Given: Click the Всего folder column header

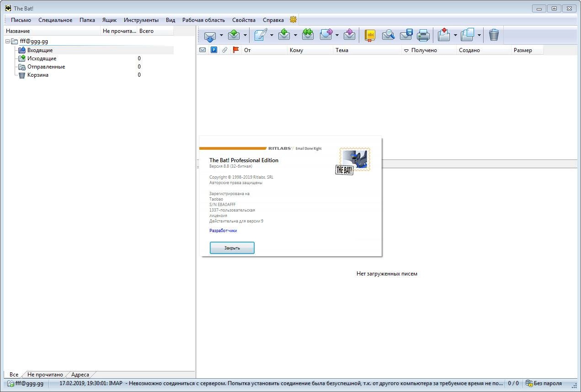Looking at the screenshot, I should coord(155,31).
